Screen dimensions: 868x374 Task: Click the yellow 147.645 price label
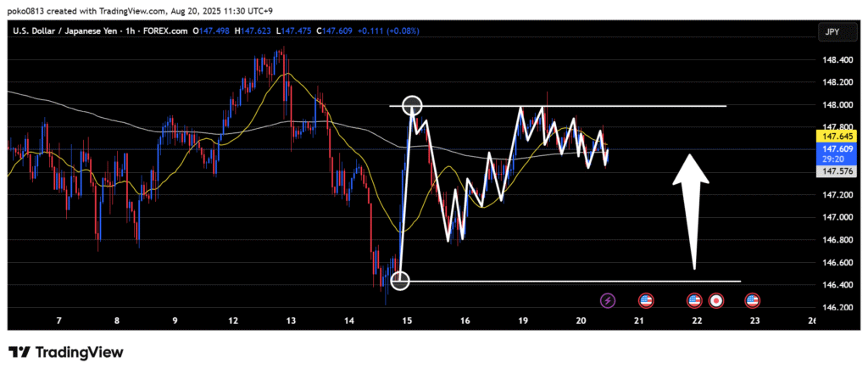pyautogui.click(x=832, y=136)
